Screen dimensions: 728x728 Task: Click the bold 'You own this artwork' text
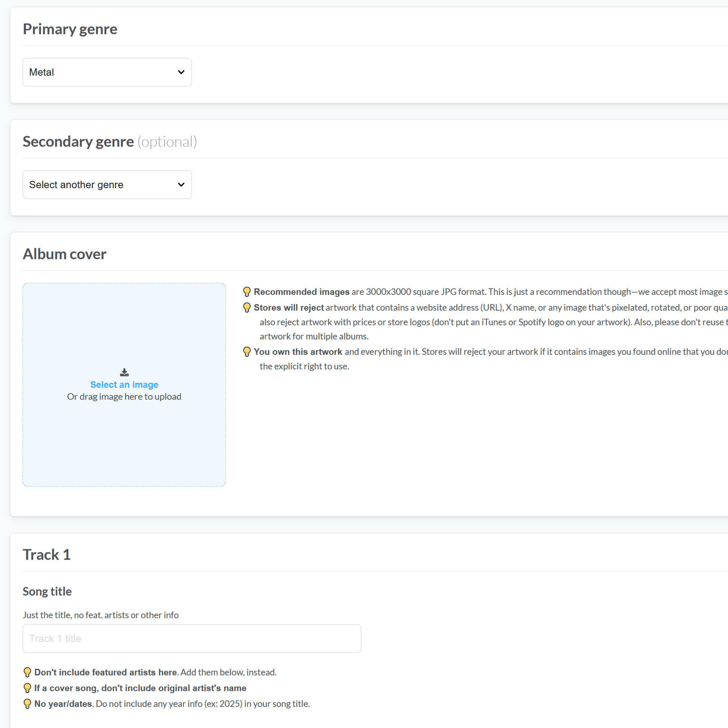pyautogui.click(x=298, y=352)
